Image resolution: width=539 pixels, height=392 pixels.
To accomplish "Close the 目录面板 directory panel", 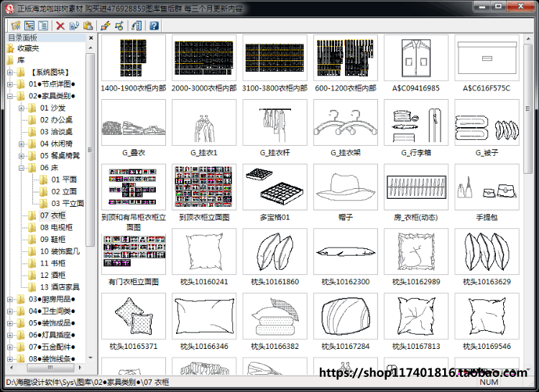I will click(x=91, y=38).
